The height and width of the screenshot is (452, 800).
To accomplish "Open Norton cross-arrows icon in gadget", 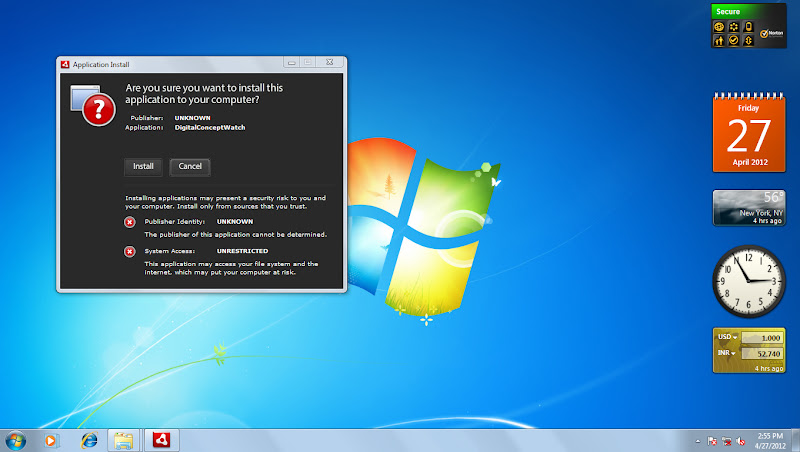I will [x=748, y=41].
